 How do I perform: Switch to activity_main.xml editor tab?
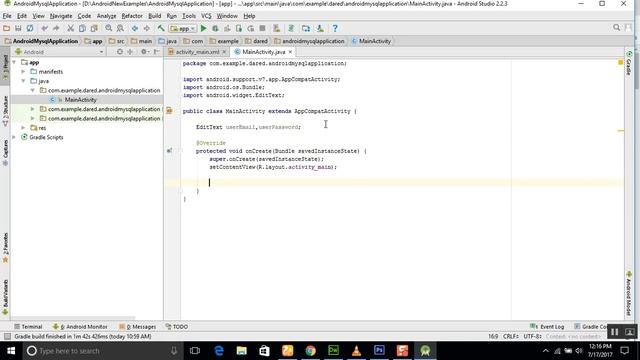(197, 52)
